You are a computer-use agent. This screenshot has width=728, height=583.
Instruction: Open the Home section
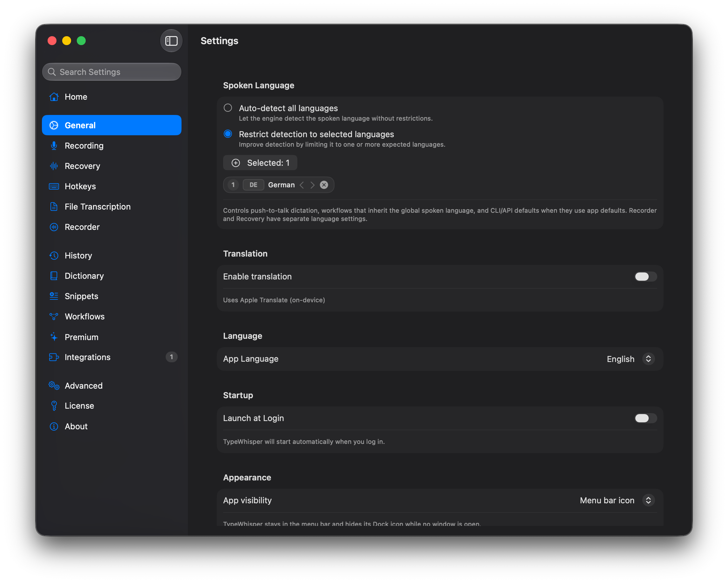pos(111,97)
